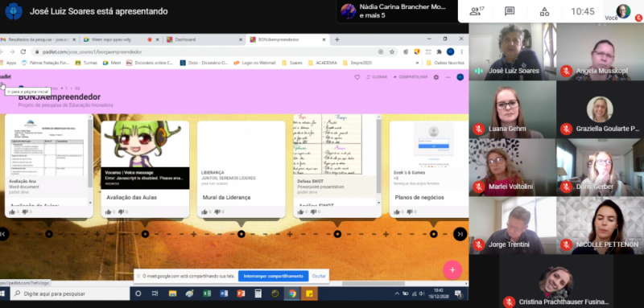Open the padlet three-dots more menu
Screen dimensions: 644x308
coord(448,77)
